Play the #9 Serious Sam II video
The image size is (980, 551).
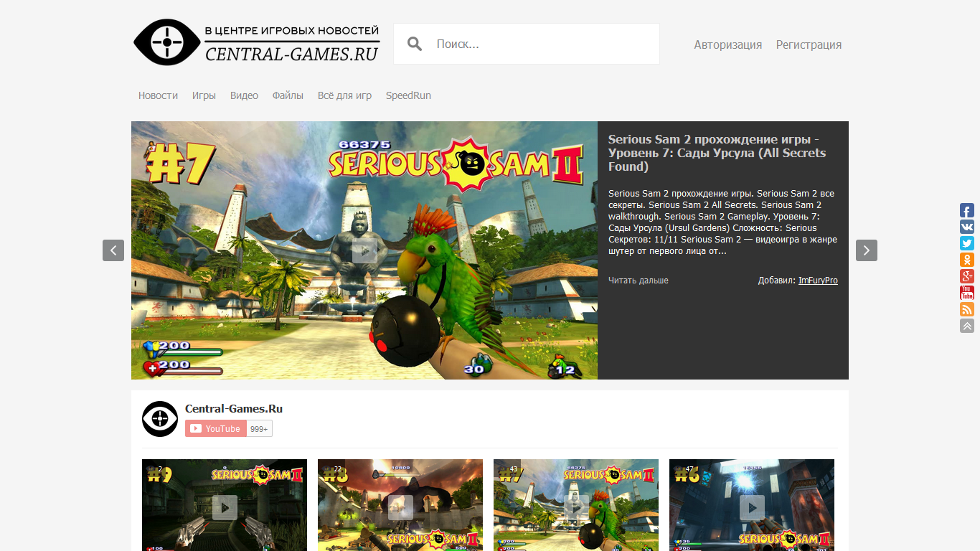click(x=225, y=508)
